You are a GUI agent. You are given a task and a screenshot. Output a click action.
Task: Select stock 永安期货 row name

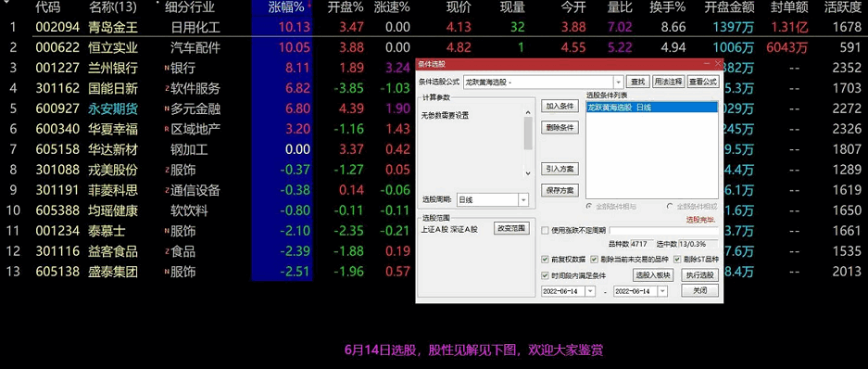[113, 108]
